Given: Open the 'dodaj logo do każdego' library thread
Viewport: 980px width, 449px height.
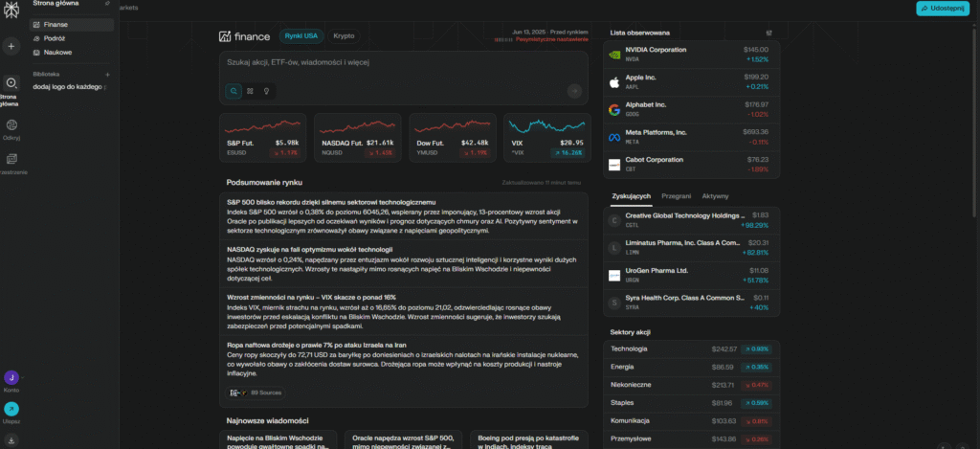Looking at the screenshot, I should click(x=70, y=87).
